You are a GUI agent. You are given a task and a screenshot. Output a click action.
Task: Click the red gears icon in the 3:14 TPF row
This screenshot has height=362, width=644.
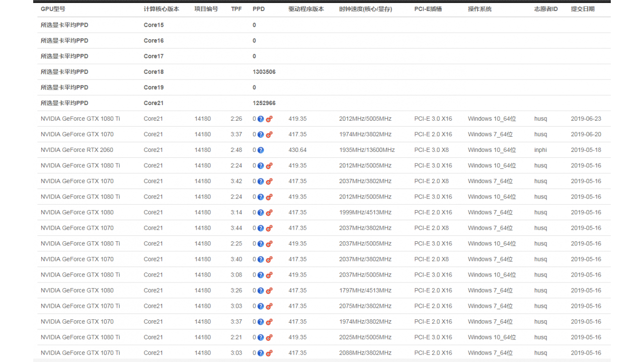pos(269,213)
